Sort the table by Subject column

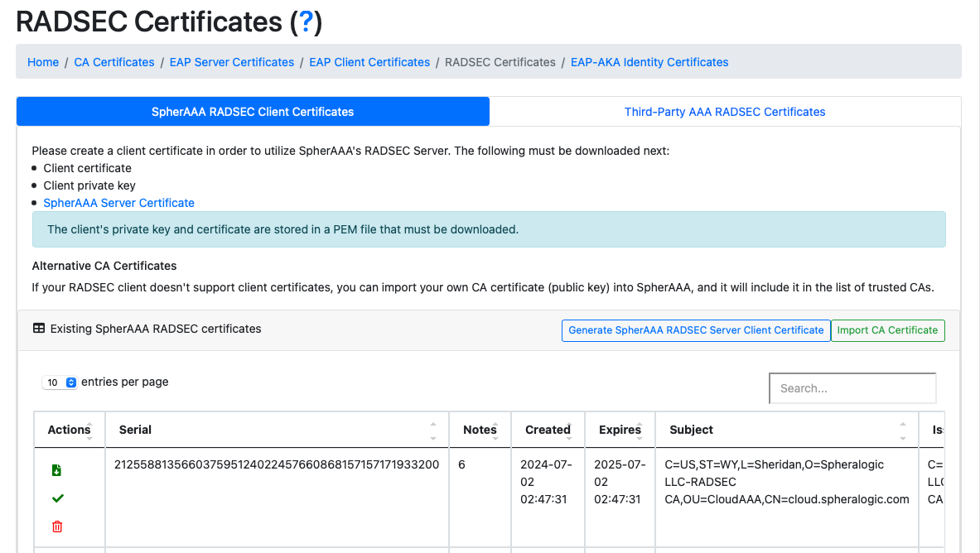(x=788, y=430)
